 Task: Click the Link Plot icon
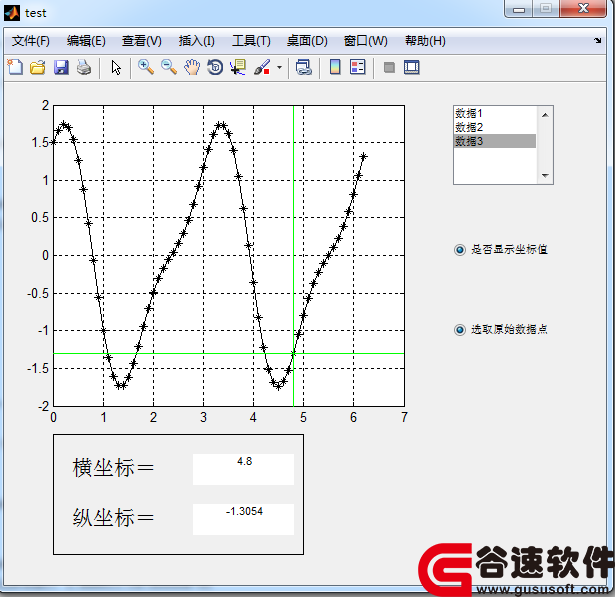[304, 67]
